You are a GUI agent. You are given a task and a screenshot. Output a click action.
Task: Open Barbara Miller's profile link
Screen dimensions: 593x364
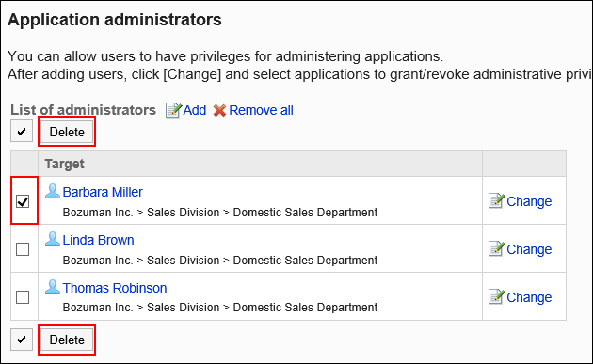pos(103,192)
